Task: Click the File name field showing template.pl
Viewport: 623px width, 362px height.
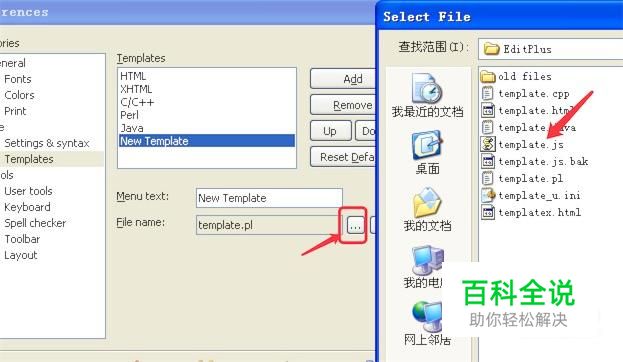Action: point(269,225)
